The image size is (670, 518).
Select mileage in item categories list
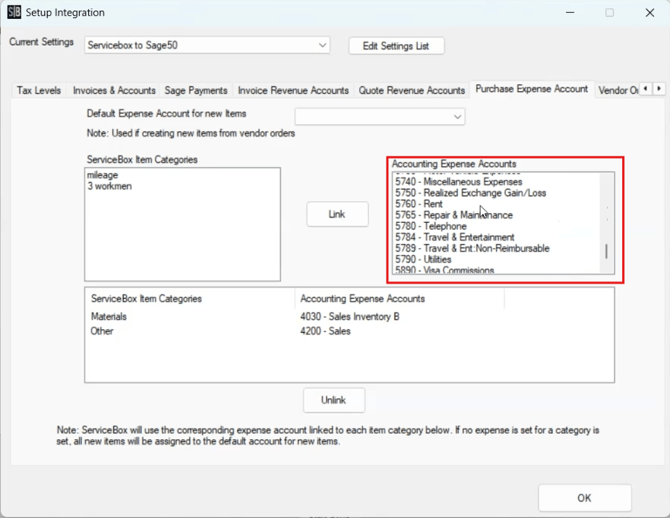pyautogui.click(x=103, y=175)
